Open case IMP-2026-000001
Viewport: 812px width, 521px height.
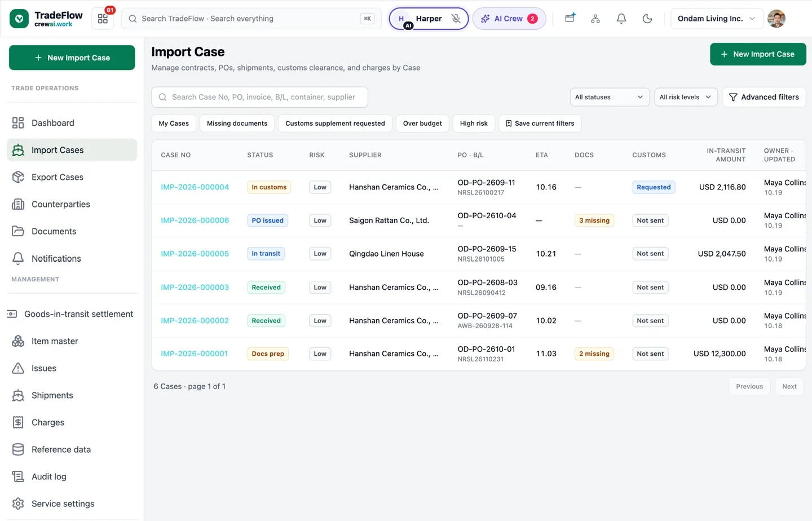pyautogui.click(x=195, y=354)
